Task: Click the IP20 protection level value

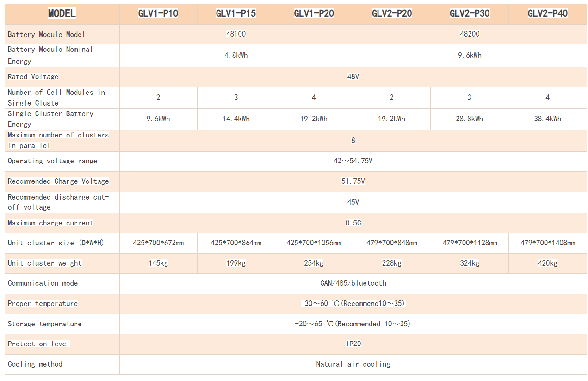Action: pos(353,344)
